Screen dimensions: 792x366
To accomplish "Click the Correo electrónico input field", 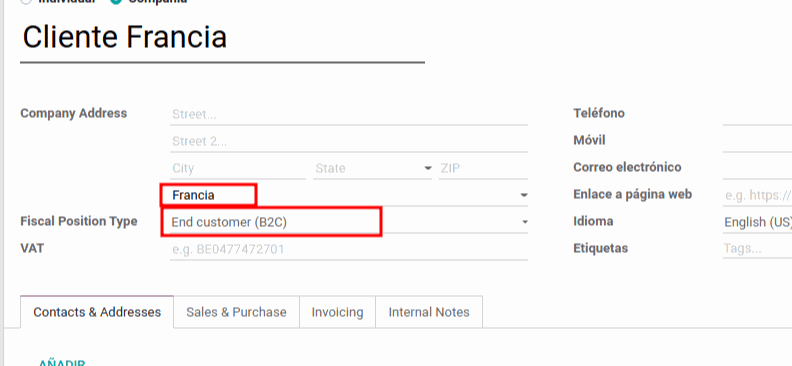I will click(757, 168).
